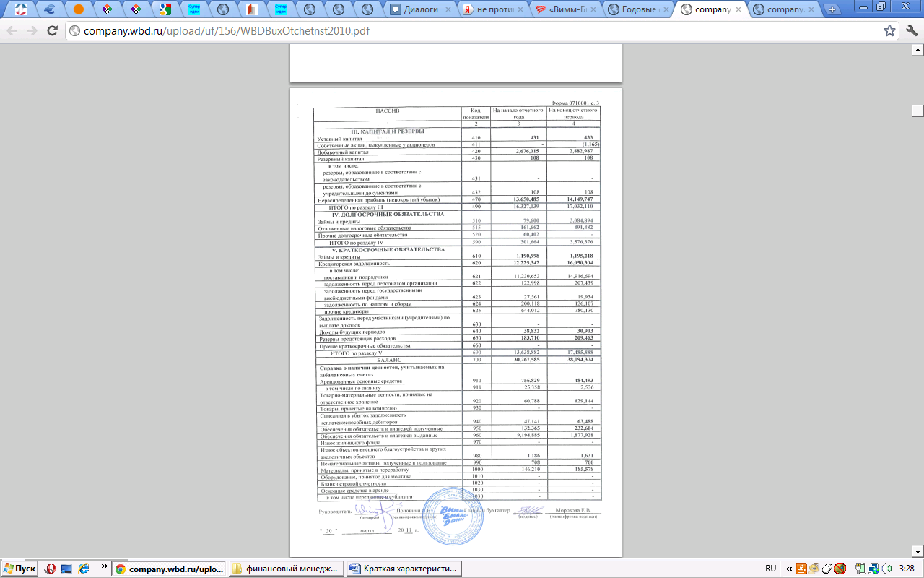Click the browser forward arrow
924x578 pixels.
pyautogui.click(x=32, y=31)
